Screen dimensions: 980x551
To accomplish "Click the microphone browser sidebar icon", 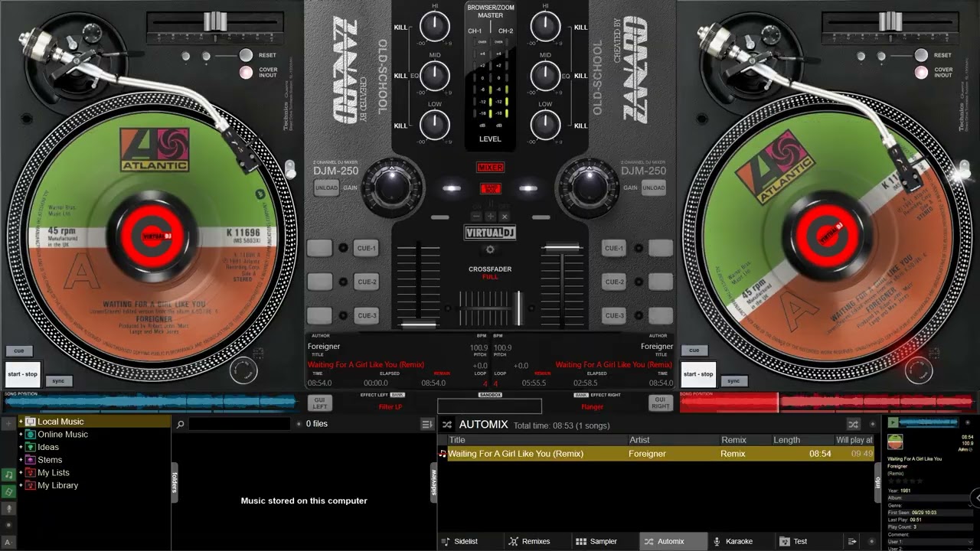I will tap(8, 509).
